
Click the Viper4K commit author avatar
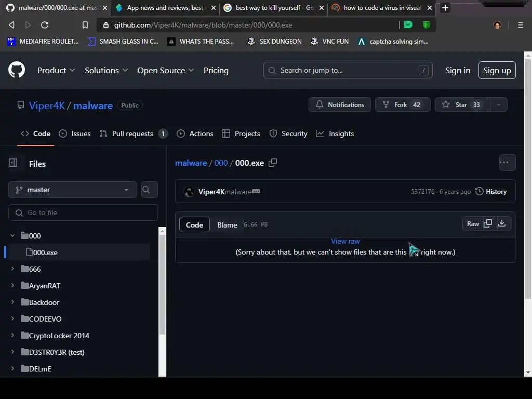(x=189, y=192)
